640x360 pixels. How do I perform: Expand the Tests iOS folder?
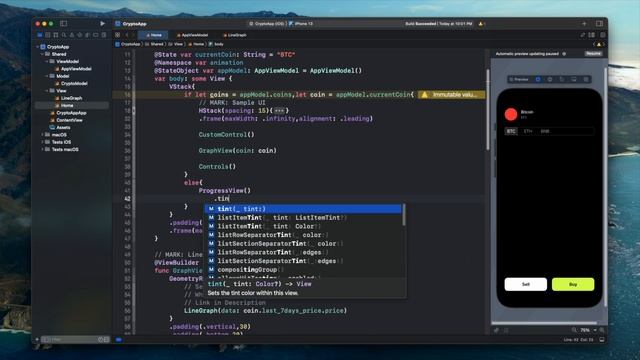[x=42, y=142]
